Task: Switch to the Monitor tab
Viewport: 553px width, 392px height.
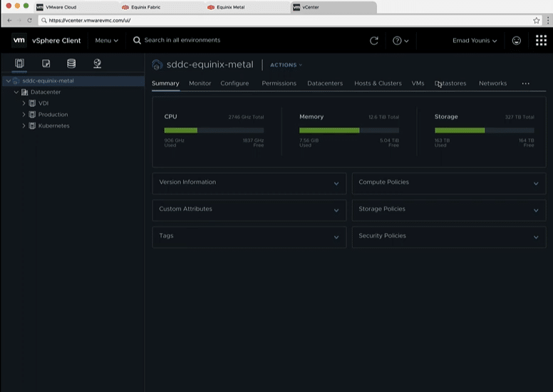Action: click(200, 83)
